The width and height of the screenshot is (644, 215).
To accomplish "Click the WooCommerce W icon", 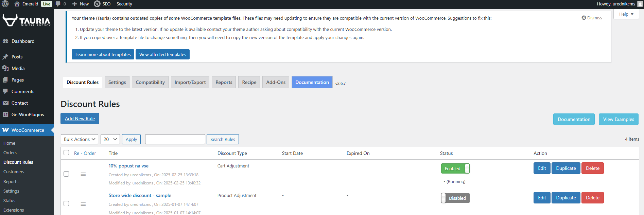I will 5,130.
